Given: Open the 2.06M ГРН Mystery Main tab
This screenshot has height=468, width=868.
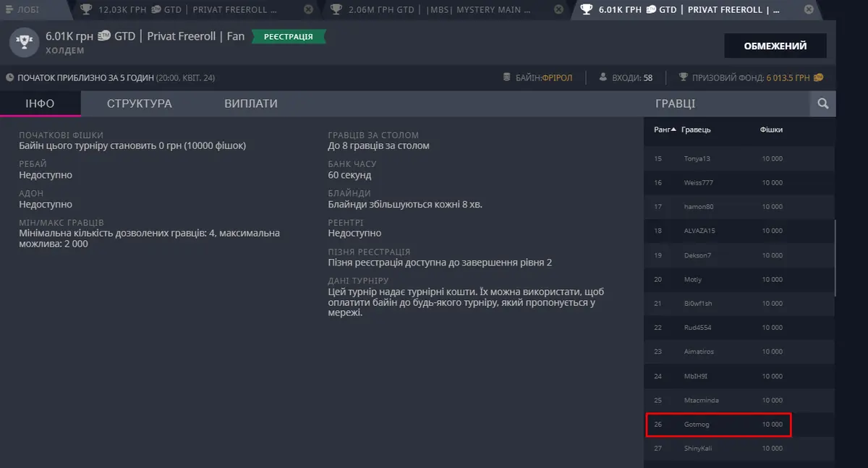Looking at the screenshot, I should pos(438,9).
